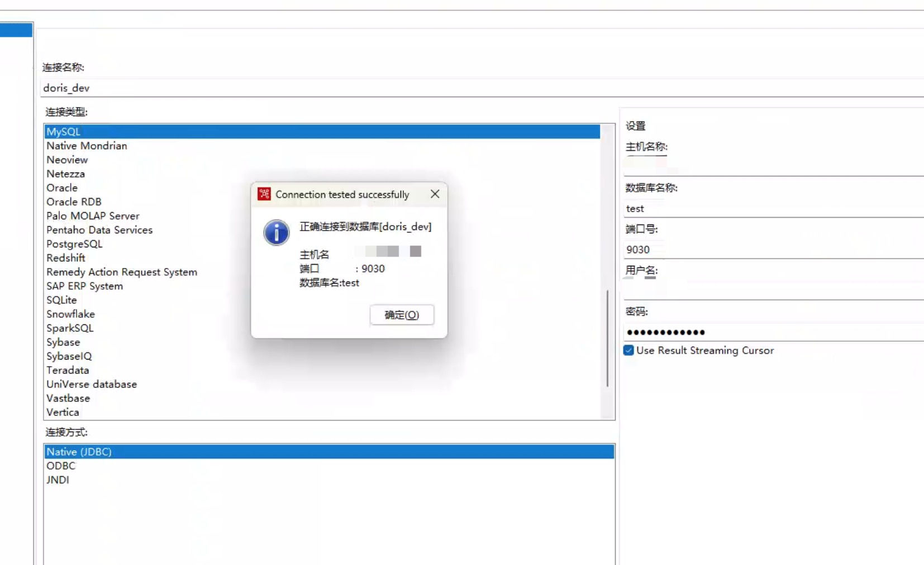This screenshot has height=565, width=924.
Task: Click the 设置 settings heading
Action: [635, 126]
